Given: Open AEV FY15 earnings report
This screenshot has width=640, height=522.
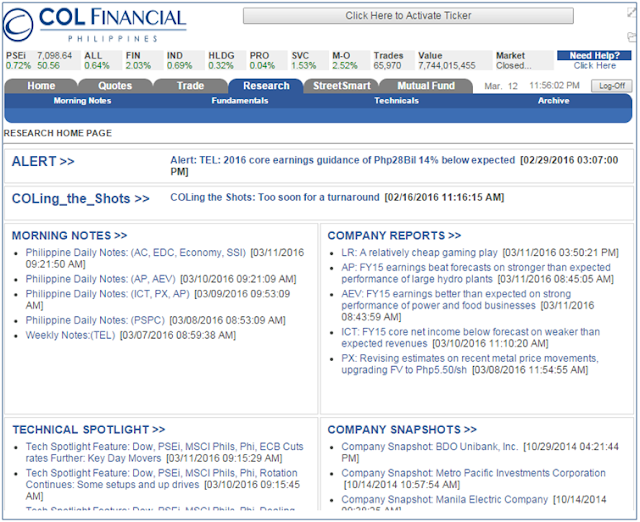Looking at the screenshot, I should click(x=456, y=300).
